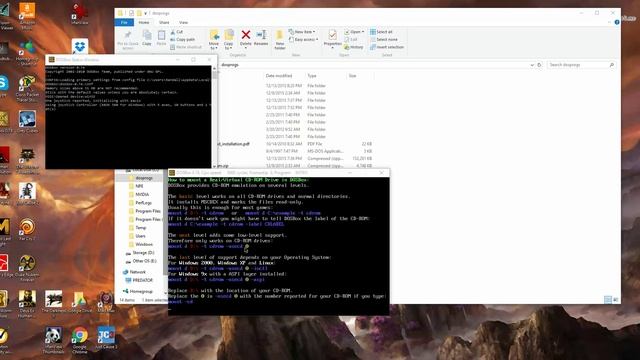Open the Share ribbon tab
Viewport: 640px width, 360px height.
(164, 22)
